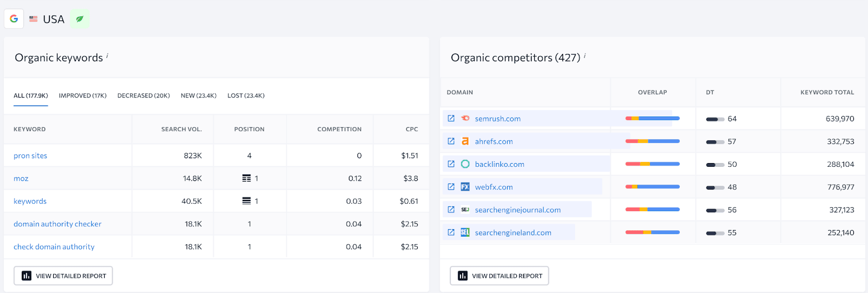Image resolution: width=868 pixels, height=293 pixels.
Task: Click the POSITION column header
Action: (x=249, y=129)
